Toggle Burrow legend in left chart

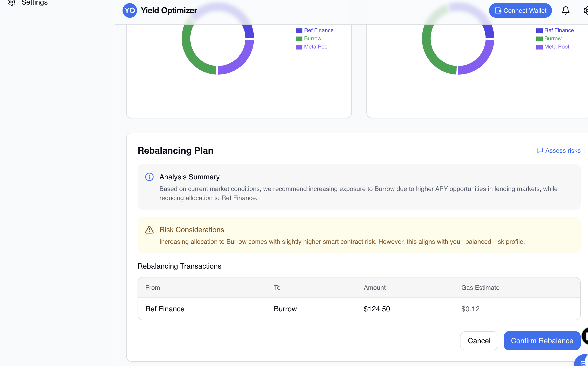312,38
